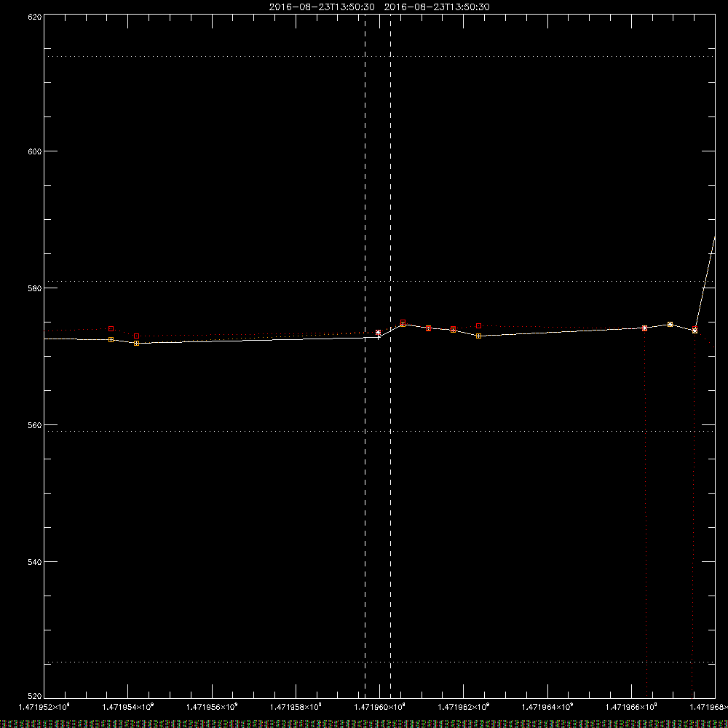The width and height of the screenshot is (728, 728).
Task: Click the rightmost white star data marker
Action: click(695, 330)
